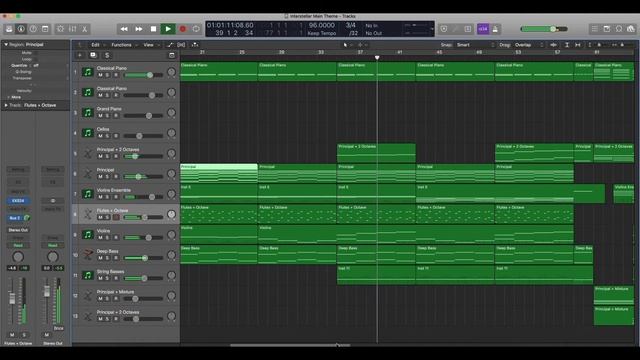Click the Flutes + Octave record enable button
This screenshot has height=360, width=640.
point(116,218)
